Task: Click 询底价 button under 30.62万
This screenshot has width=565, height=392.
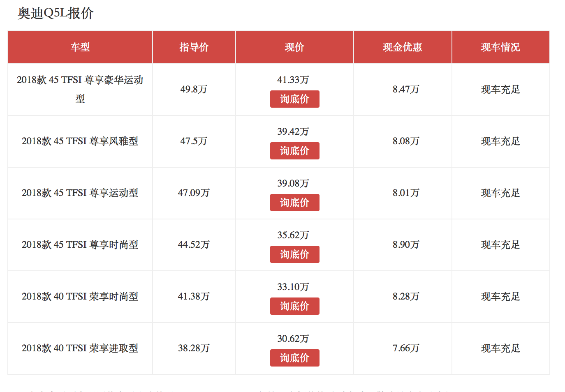Action: coord(294,358)
